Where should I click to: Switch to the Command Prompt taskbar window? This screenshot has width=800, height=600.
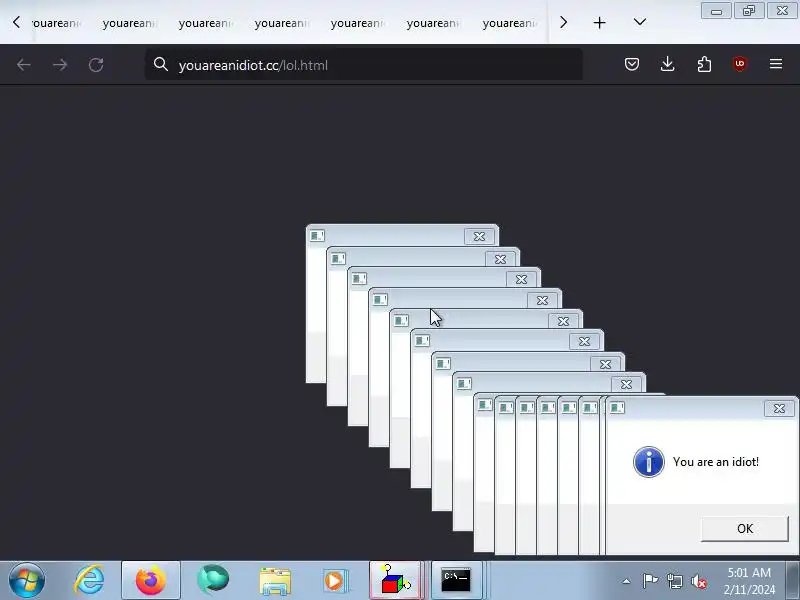coord(456,581)
